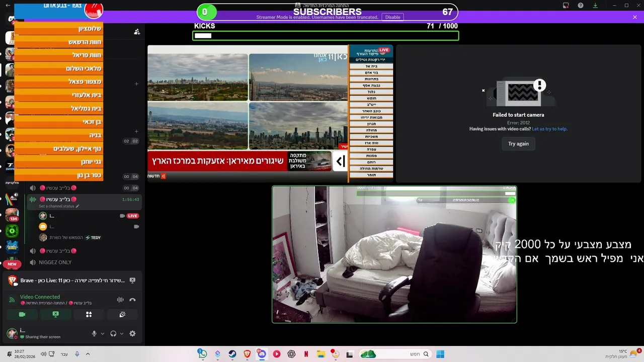Screen dimensions: 644x362
Task: Click the Discord download update arrow
Action: click(x=595, y=6)
